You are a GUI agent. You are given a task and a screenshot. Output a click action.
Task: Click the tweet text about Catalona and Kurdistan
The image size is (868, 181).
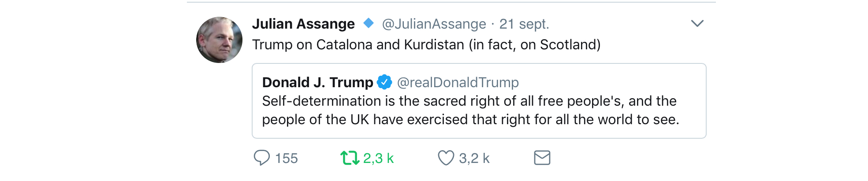[x=426, y=44]
